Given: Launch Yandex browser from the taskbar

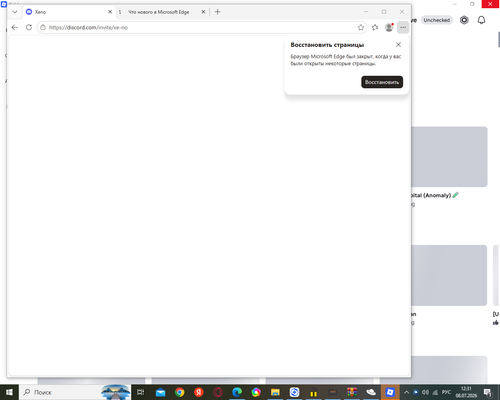Looking at the screenshot, I should [199, 392].
